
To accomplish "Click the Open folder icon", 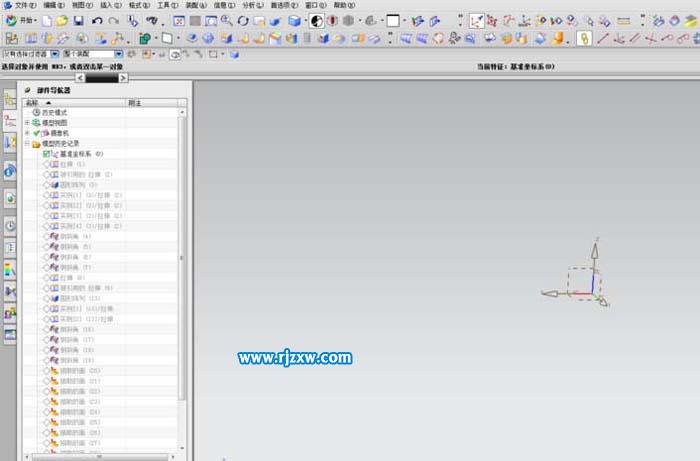I will pyautogui.click(x=62, y=21).
